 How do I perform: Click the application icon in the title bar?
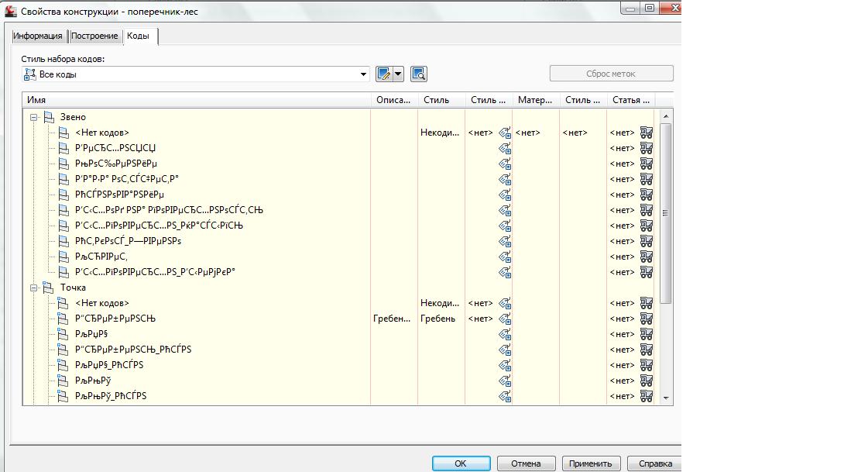[11, 11]
